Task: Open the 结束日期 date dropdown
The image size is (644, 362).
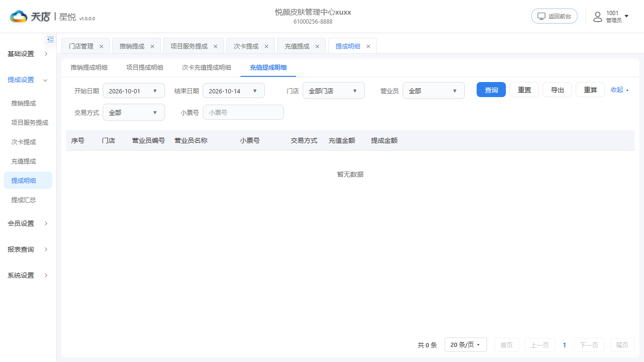Action: coord(234,91)
